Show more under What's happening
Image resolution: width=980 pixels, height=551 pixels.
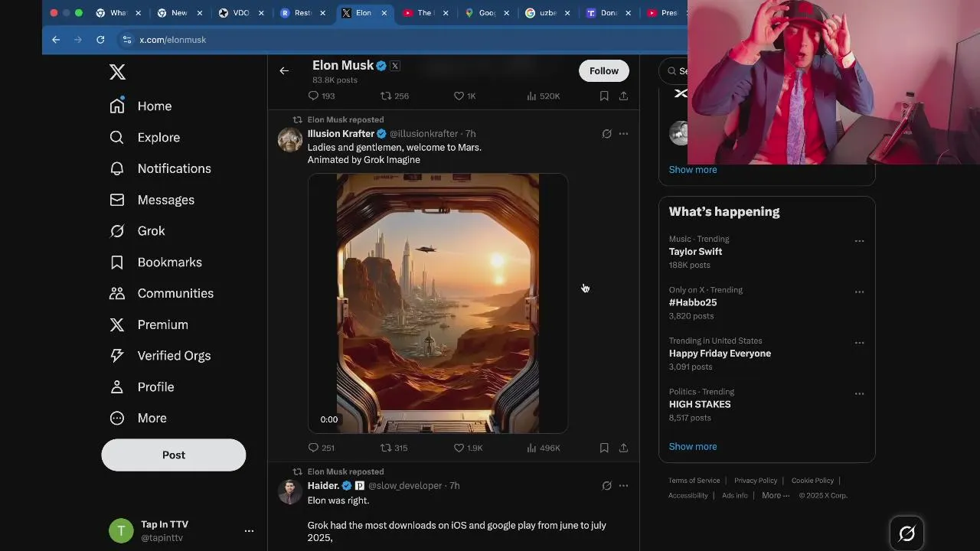pyautogui.click(x=693, y=446)
